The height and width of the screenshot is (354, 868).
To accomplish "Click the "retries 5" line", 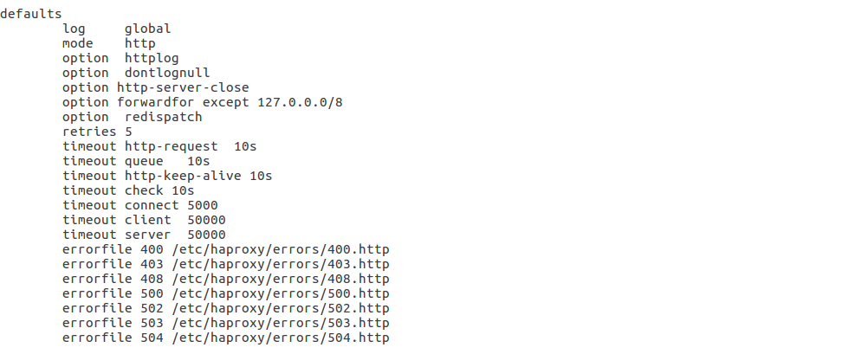I will pyautogui.click(x=97, y=132).
